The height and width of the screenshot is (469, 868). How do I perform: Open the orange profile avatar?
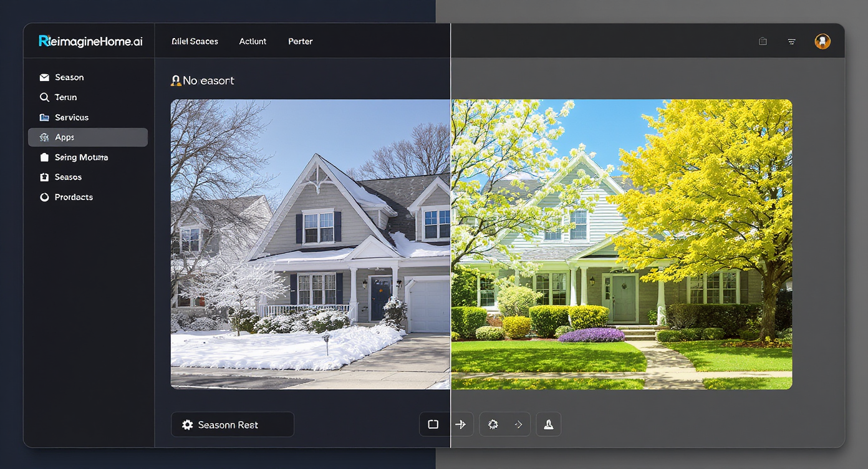click(x=822, y=41)
